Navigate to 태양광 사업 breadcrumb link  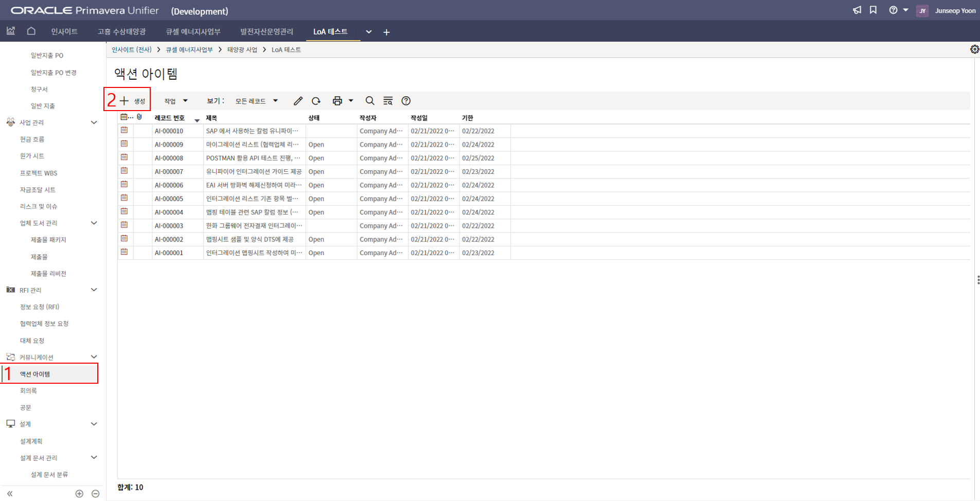pos(242,50)
